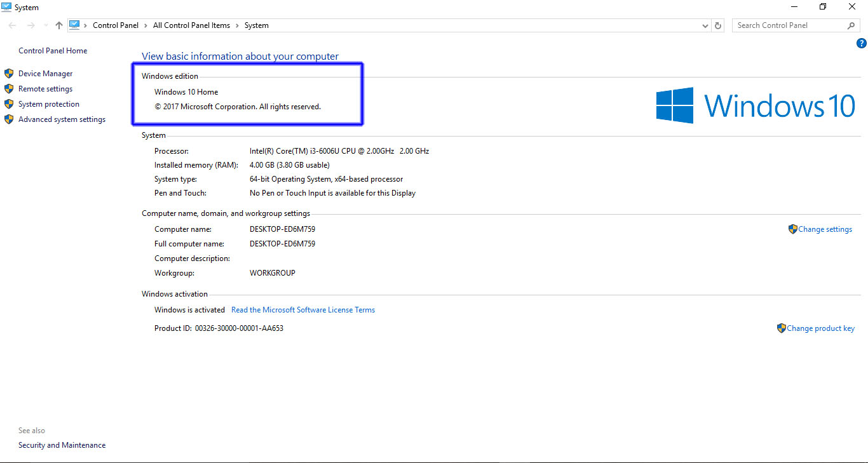Open the address bar history dropdown
Screen dimensions: 868x463
(x=705, y=26)
